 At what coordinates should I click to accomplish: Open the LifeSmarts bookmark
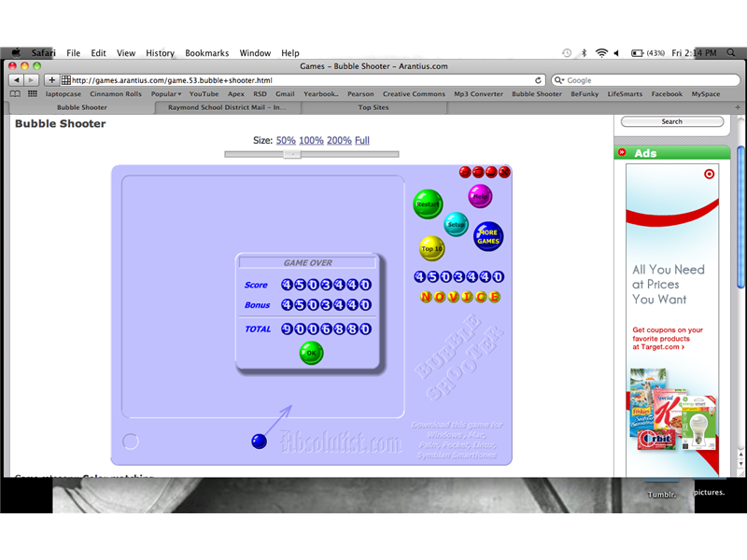tap(625, 94)
